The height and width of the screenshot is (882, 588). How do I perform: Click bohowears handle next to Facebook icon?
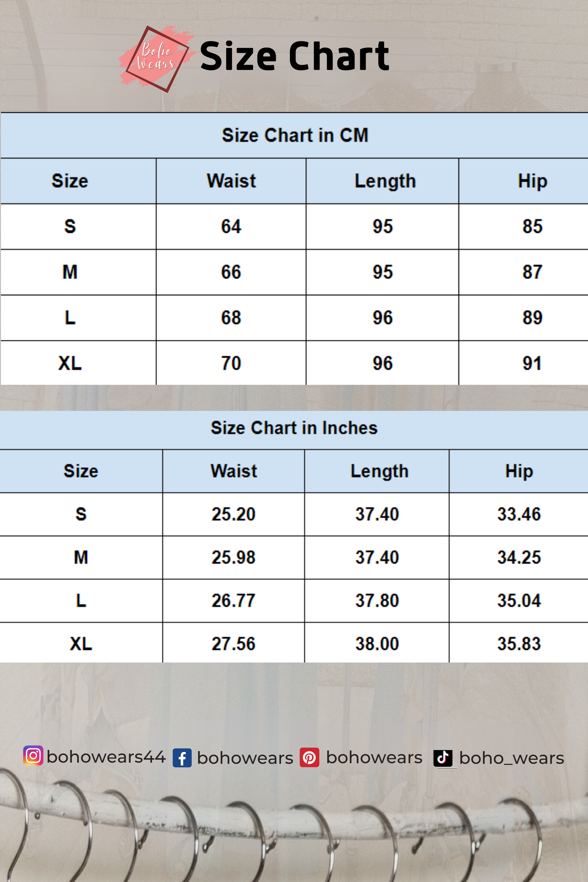click(245, 758)
